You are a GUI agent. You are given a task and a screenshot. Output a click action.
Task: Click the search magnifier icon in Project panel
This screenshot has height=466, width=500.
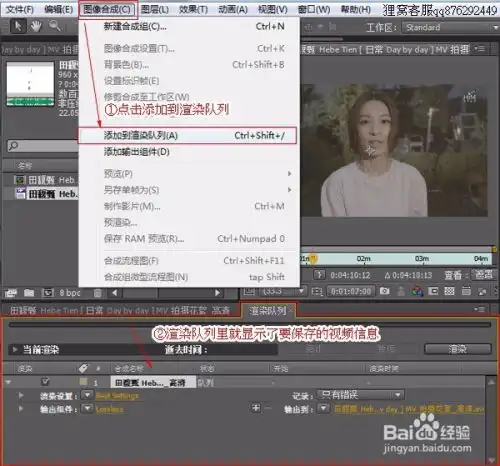pyautogui.click(x=13, y=146)
